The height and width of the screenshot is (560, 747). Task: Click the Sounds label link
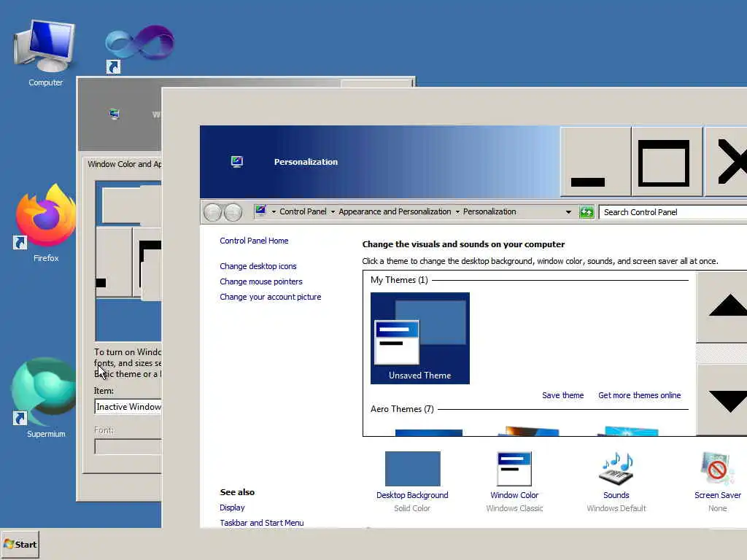tap(616, 495)
